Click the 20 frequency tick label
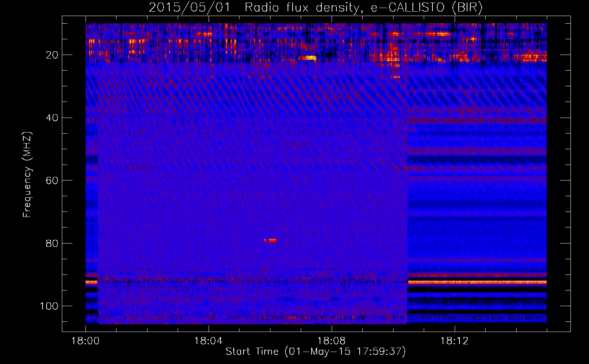 coord(52,55)
